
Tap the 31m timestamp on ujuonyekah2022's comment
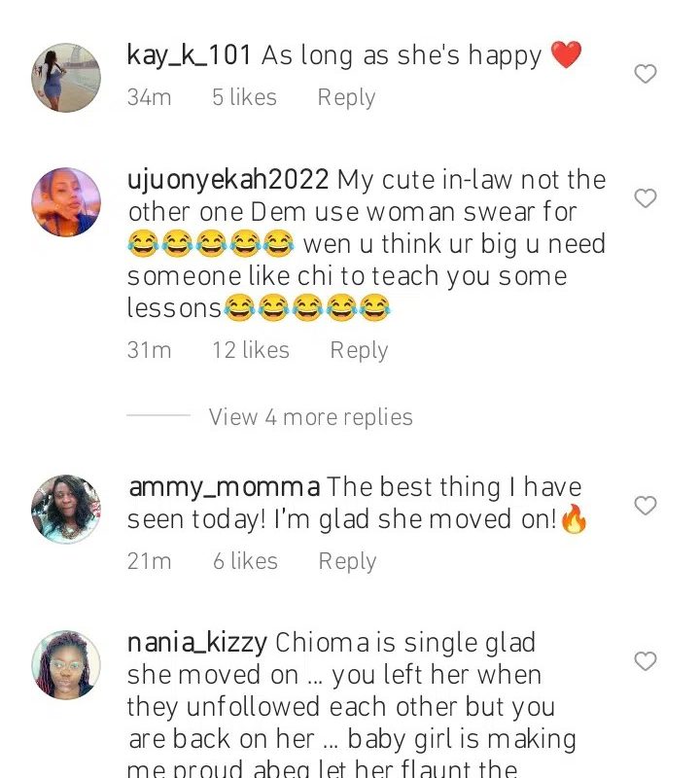click(149, 350)
